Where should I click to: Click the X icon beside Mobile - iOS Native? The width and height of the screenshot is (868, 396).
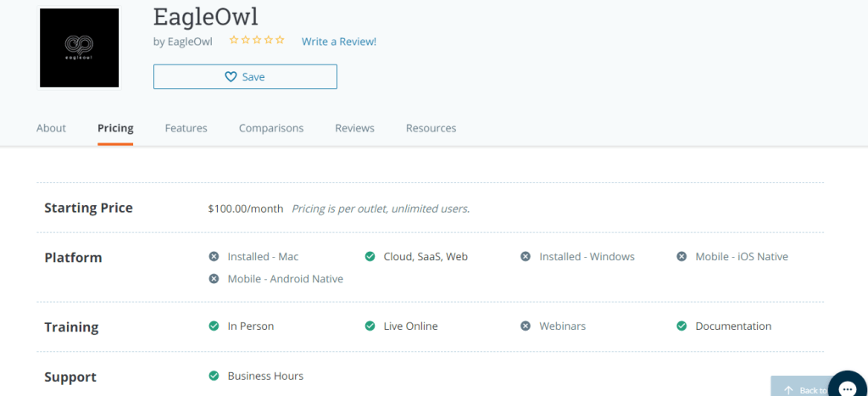tap(682, 256)
